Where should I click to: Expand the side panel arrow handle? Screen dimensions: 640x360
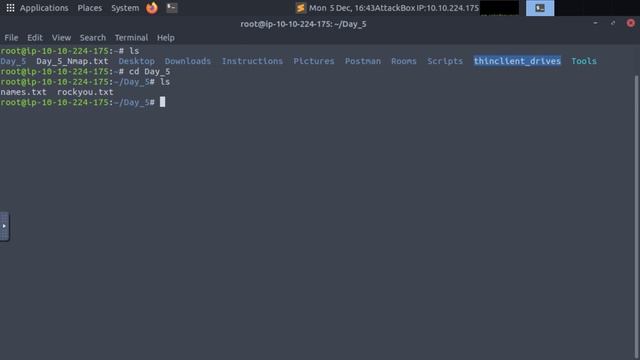(4, 226)
